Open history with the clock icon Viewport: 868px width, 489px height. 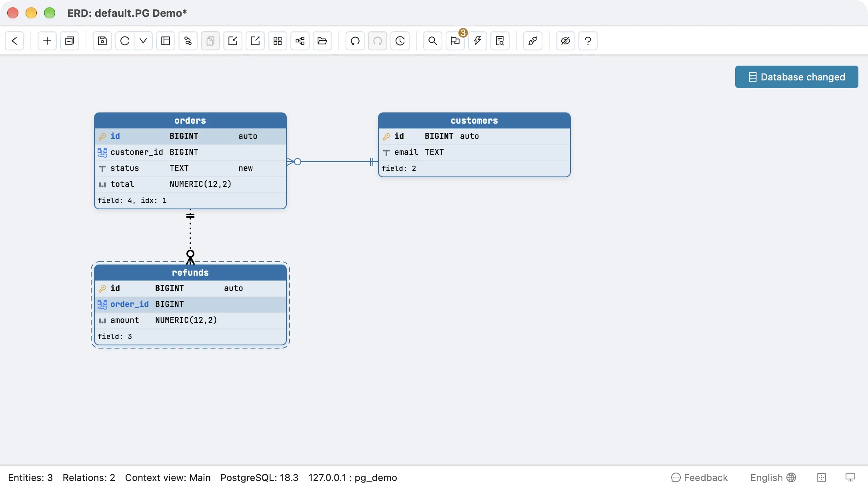click(400, 41)
